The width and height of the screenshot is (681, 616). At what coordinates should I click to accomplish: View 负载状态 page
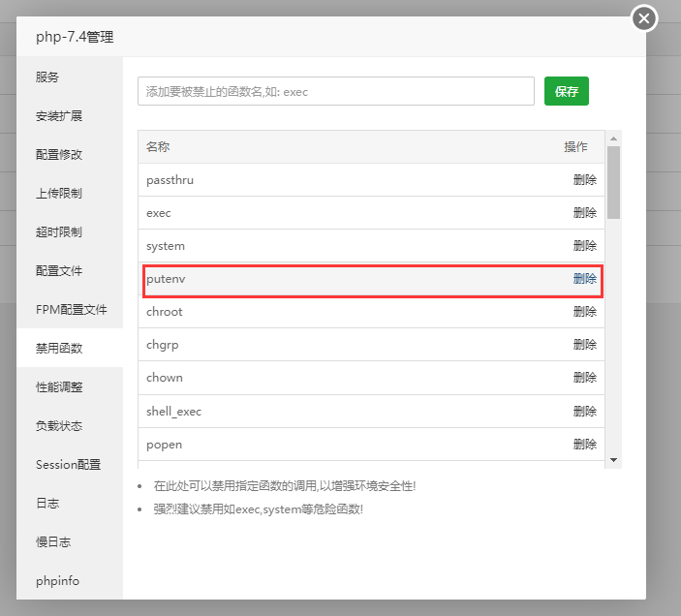(59, 426)
